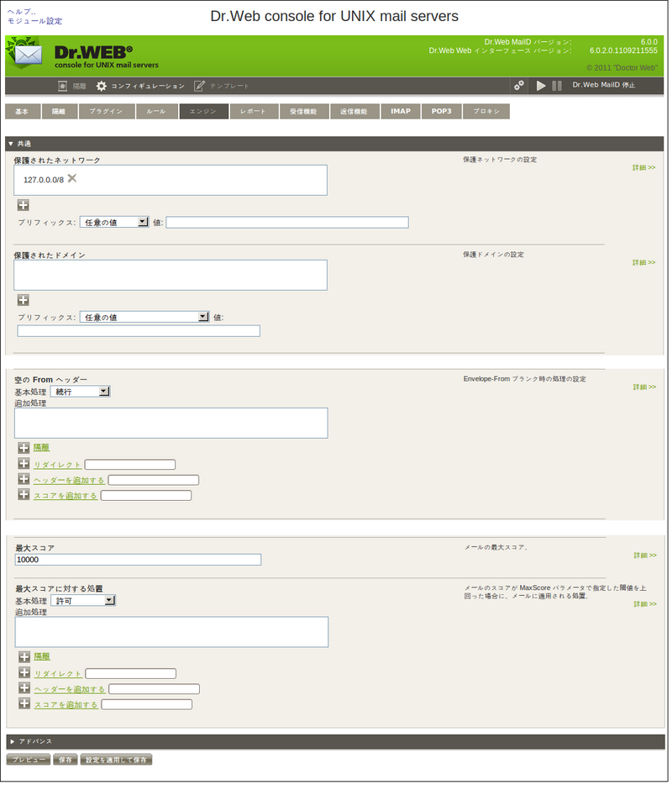The image size is (672, 785).
Task: Switch to the 受信機能 tab
Action: (x=304, y=111)
